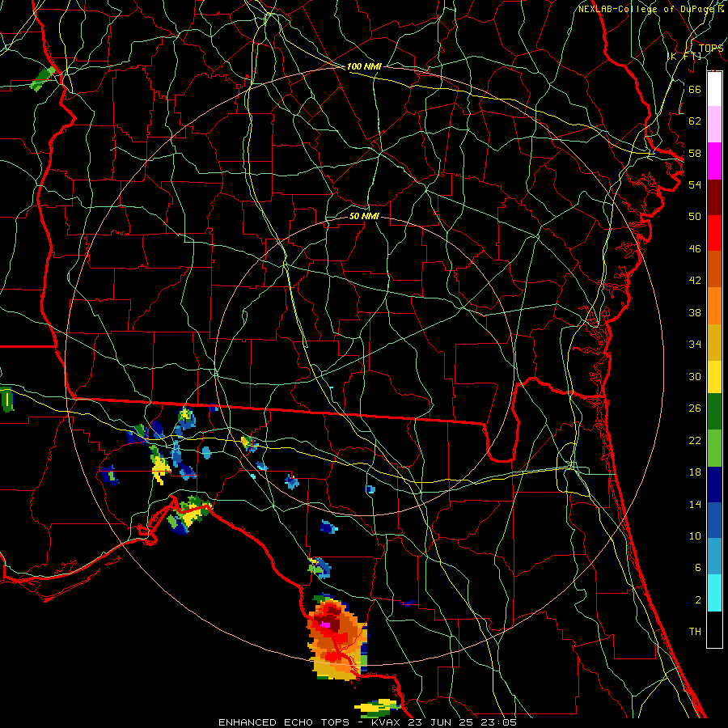Click the yellow swatch between 30 and 34
This screenshot has height=728, width=728.
coord(714,377)
